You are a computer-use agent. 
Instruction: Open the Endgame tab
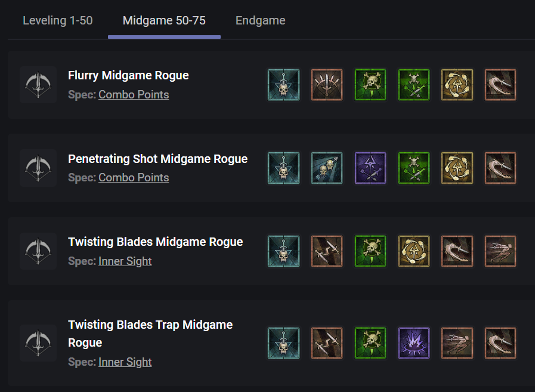pos(260,20)
